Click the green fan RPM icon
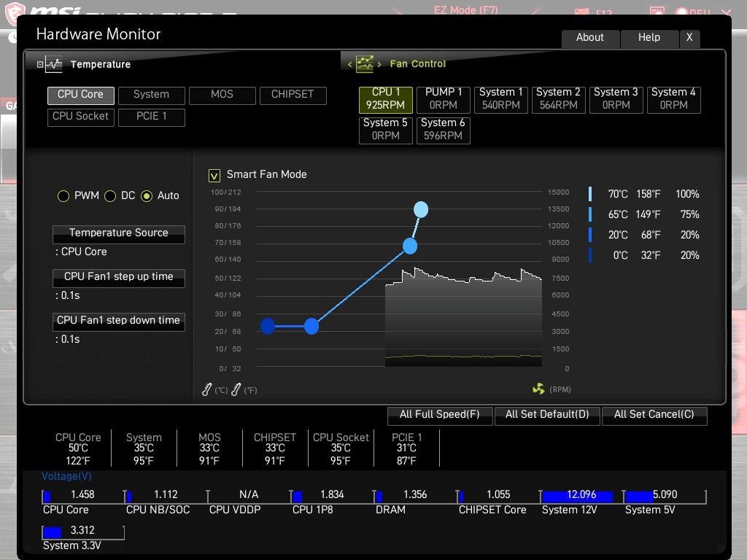The height and width of the screenshot is (560, 747). [x=538, y=389]
